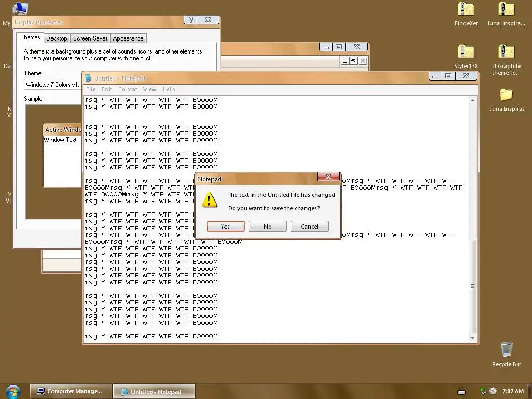
Task: Open the Recycle Bin desktop icon
Action: click(x=507, y=354)
